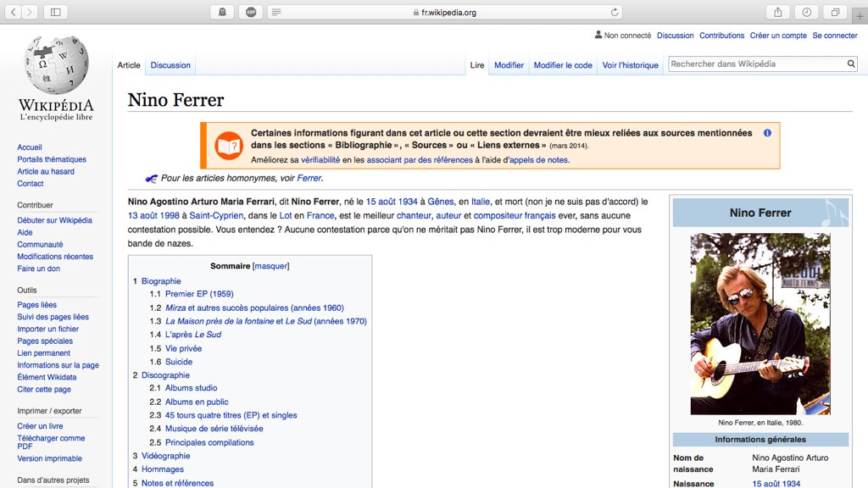Go back with Safari's back arrow
868x488 pixels.
click(x=14, y=12)
